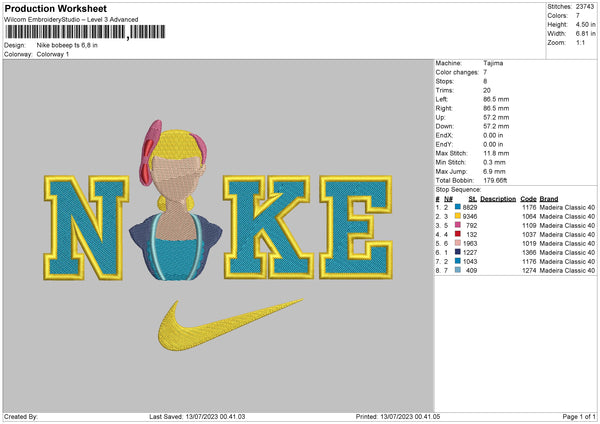The image size is (600, 424).
Task: Click thread code '1366'
Action: 529,253
